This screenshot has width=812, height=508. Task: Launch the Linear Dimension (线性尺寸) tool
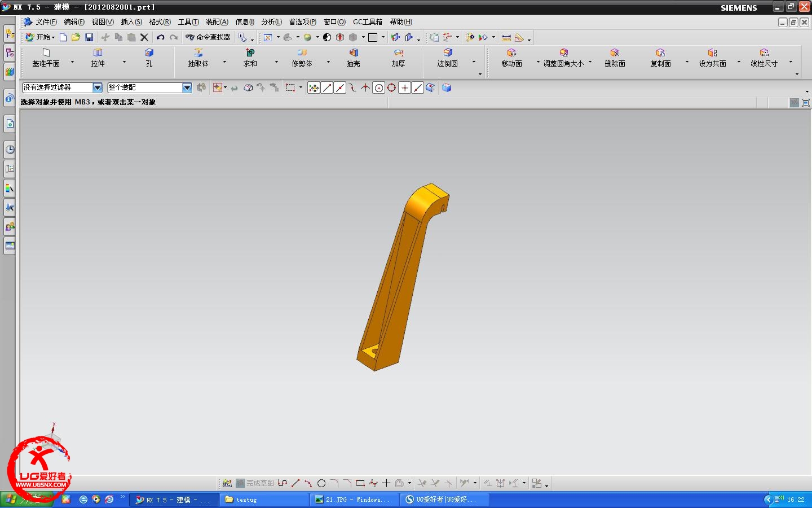click(764, 58)
